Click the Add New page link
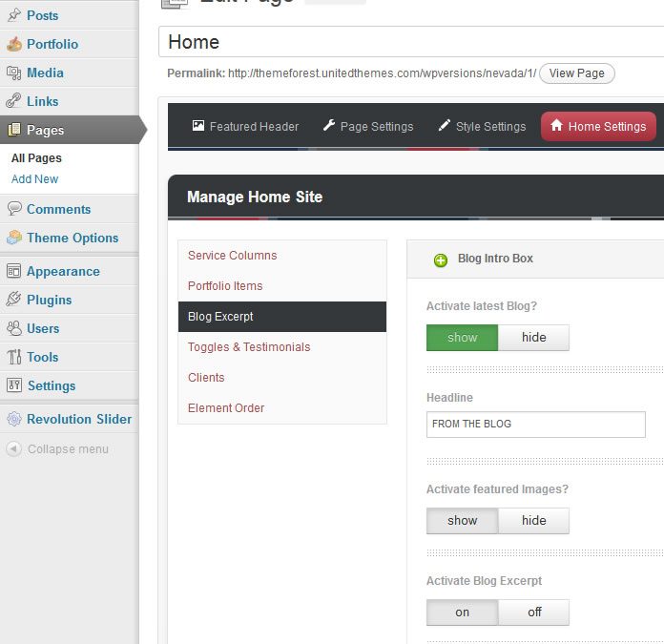 34,179
